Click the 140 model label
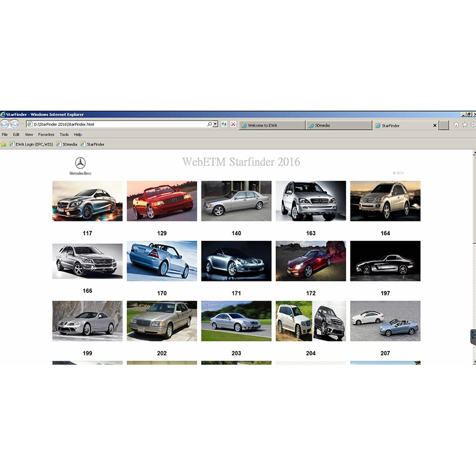476x476 pixels. (236, 233)
